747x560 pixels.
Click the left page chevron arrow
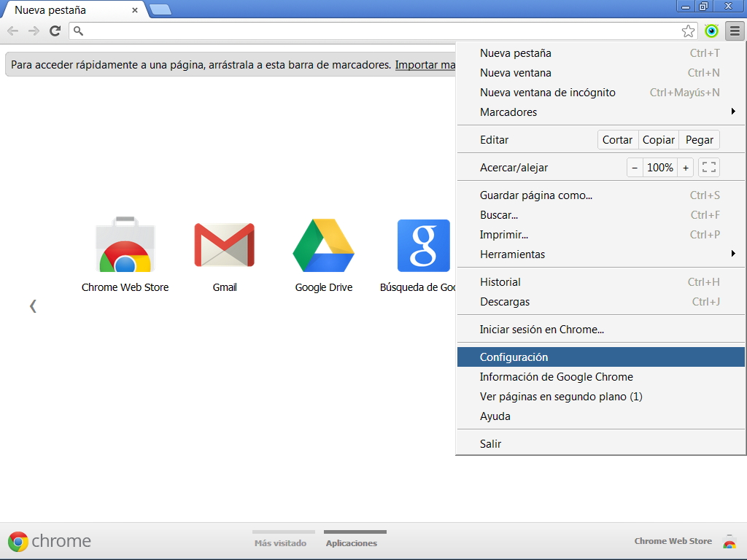pos(33,306)
